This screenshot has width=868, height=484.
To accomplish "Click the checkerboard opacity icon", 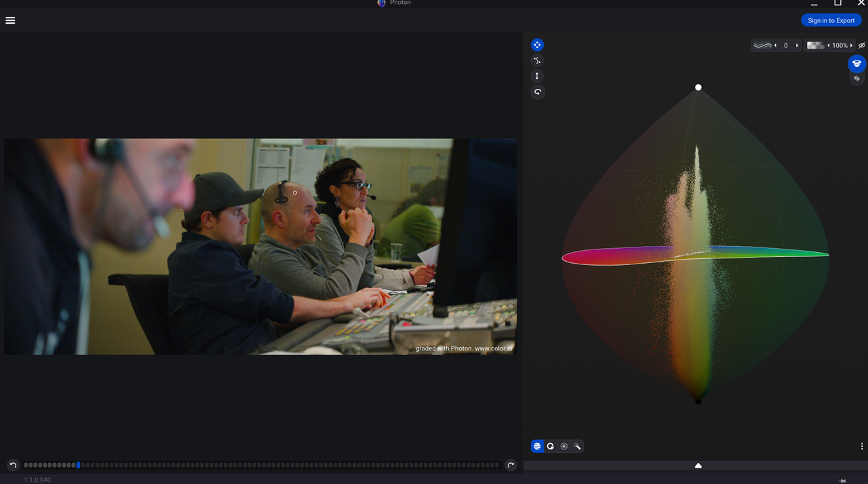I will [816, 45].
